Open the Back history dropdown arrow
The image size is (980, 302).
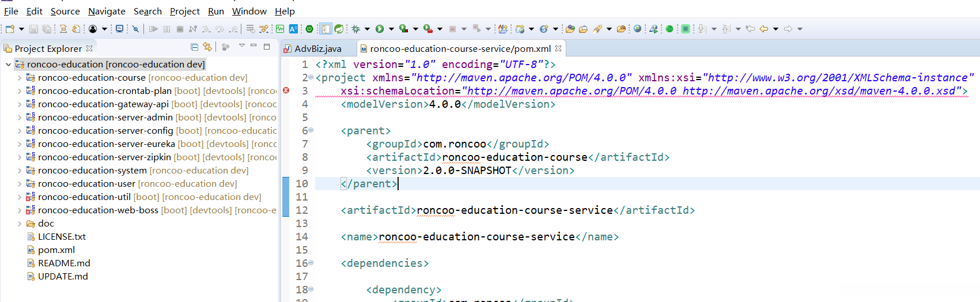[775, 29]
